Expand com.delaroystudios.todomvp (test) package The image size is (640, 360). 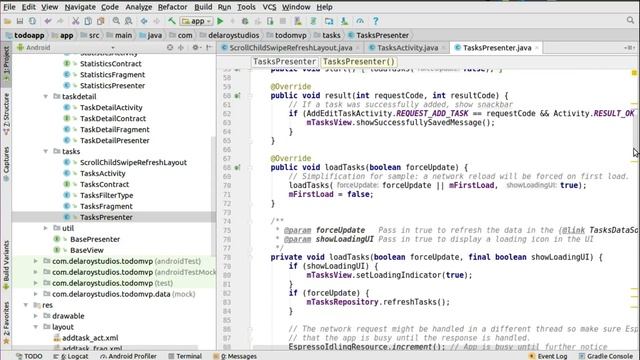(x=36, y=283)
